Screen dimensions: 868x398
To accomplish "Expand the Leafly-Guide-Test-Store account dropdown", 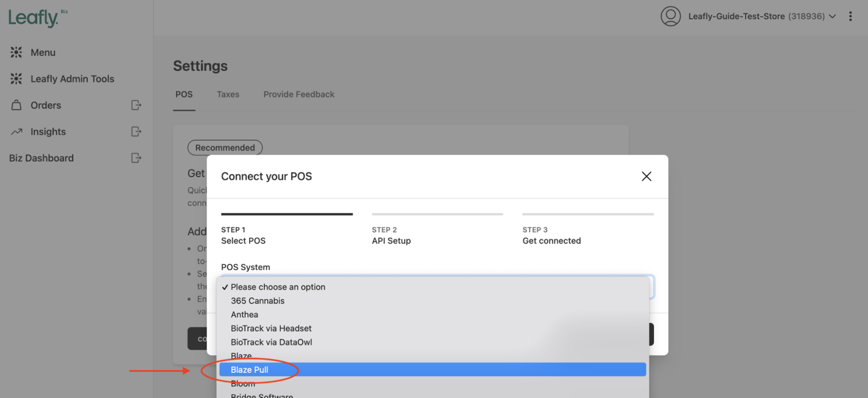I will coord(832,16).
